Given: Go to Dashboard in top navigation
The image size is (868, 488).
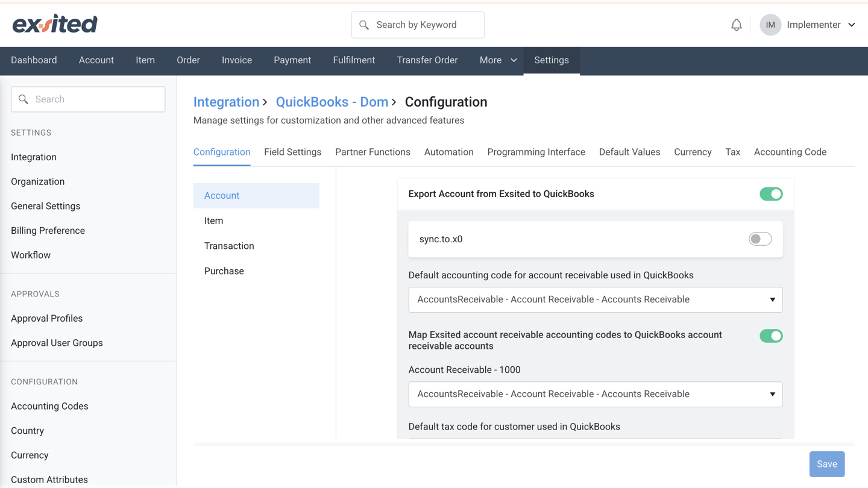Looking at the screenshot, I should (34, 60).
